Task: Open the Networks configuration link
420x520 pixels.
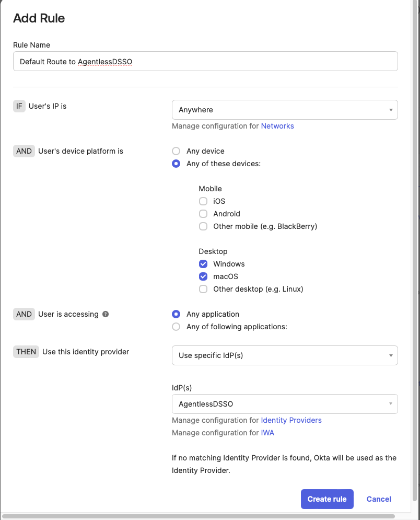Action: 277,126
